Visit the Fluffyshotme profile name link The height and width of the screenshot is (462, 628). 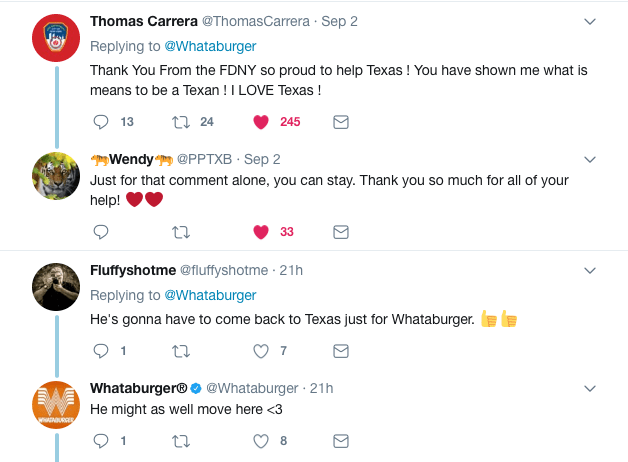click(x=132, y=270)
